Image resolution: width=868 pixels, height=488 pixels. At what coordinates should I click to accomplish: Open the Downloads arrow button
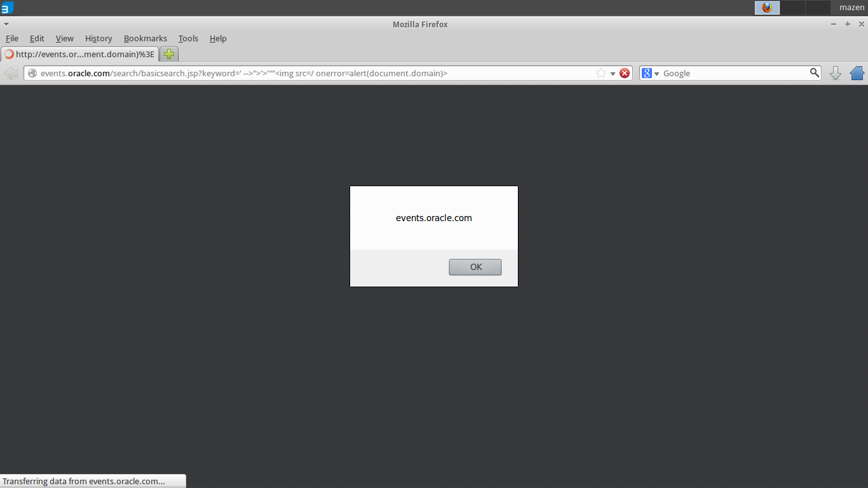click(836, 73)
